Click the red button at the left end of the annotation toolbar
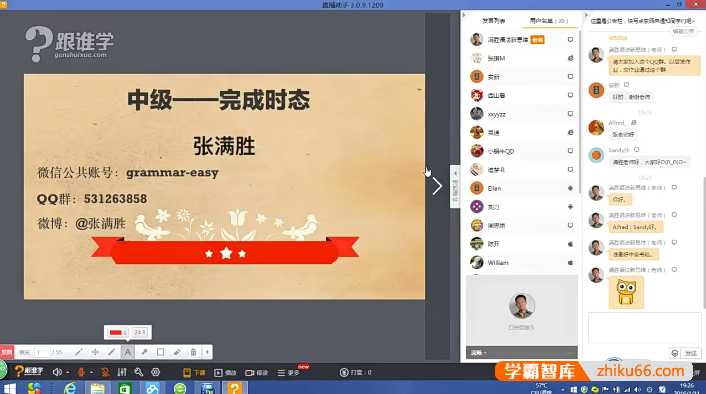 click(x=7, y=352)
